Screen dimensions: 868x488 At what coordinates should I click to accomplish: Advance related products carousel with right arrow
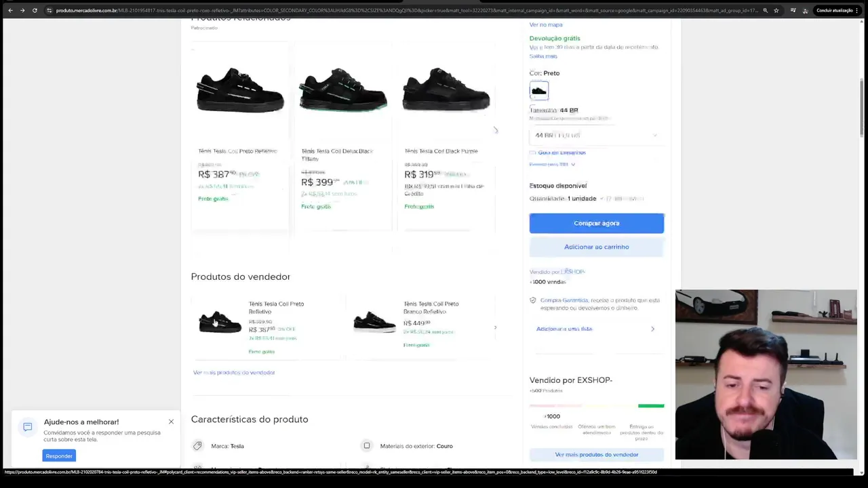495,130
